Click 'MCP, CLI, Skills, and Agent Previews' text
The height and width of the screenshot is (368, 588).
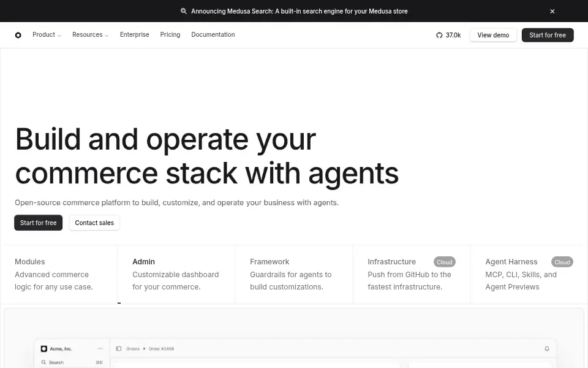[521, 281]
